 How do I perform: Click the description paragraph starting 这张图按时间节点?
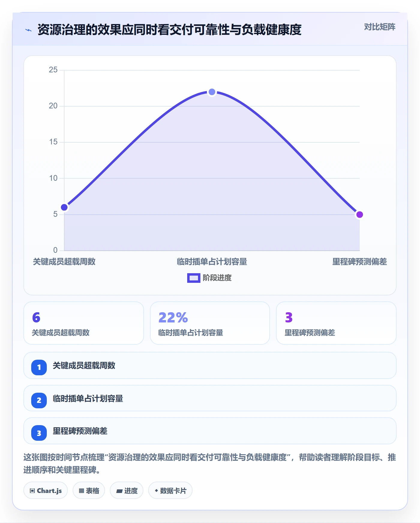pyautogui.click(x=210, y=464)
